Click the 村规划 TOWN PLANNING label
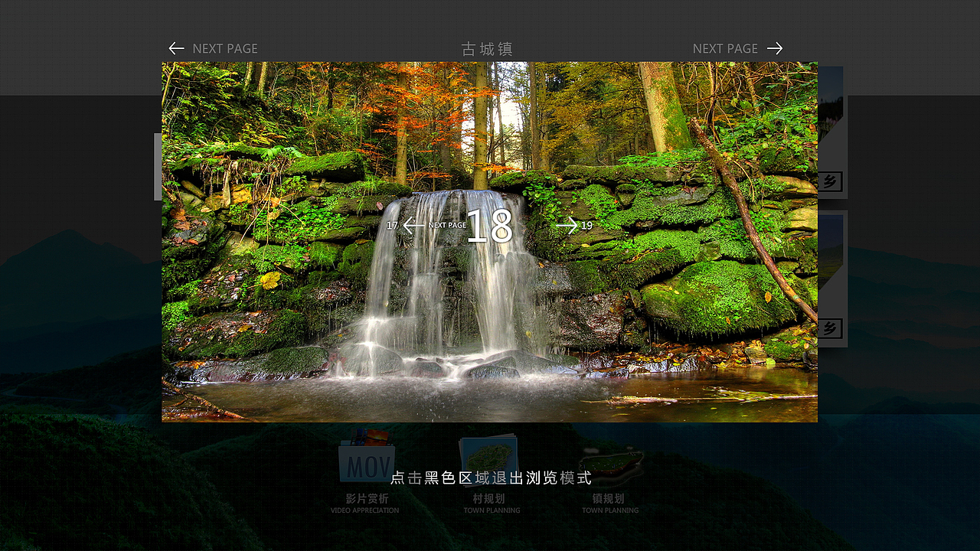980x551 pixels. point(492,503)
